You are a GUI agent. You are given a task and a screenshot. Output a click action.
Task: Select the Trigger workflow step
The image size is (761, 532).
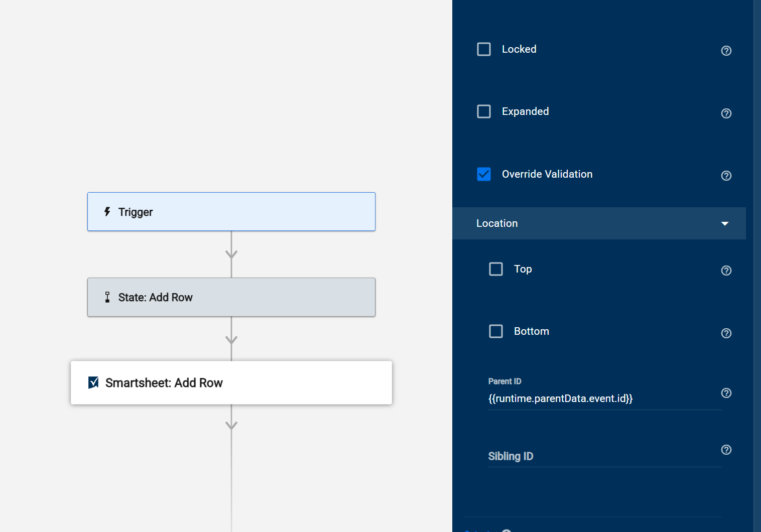point(231,212)
